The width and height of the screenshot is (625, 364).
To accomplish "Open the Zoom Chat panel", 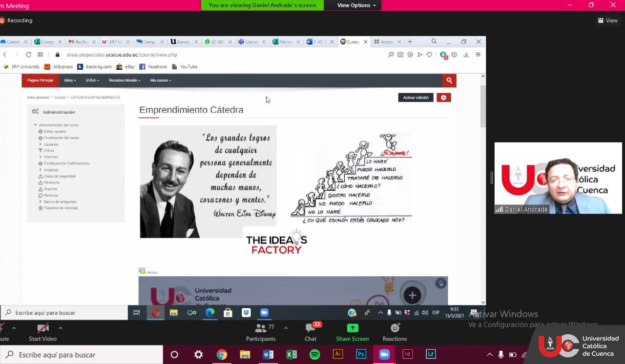I will [x=311, y=332].
